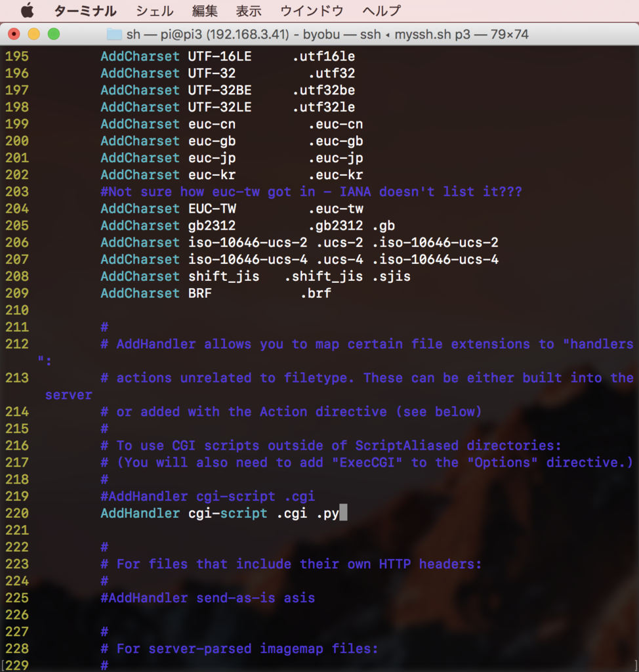Click line number 221 empty line
The height and width of the screenshot is (672, 639).
tap(17, 530)
